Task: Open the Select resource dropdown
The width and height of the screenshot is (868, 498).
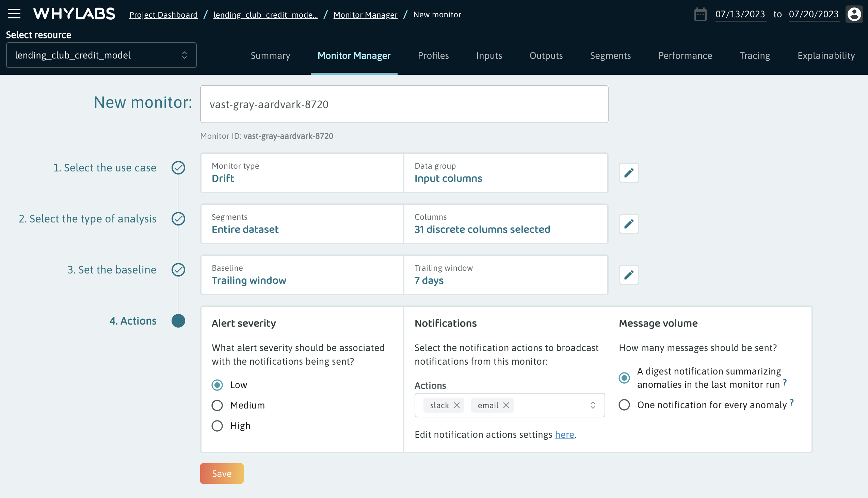Action: tap(101, 55)
